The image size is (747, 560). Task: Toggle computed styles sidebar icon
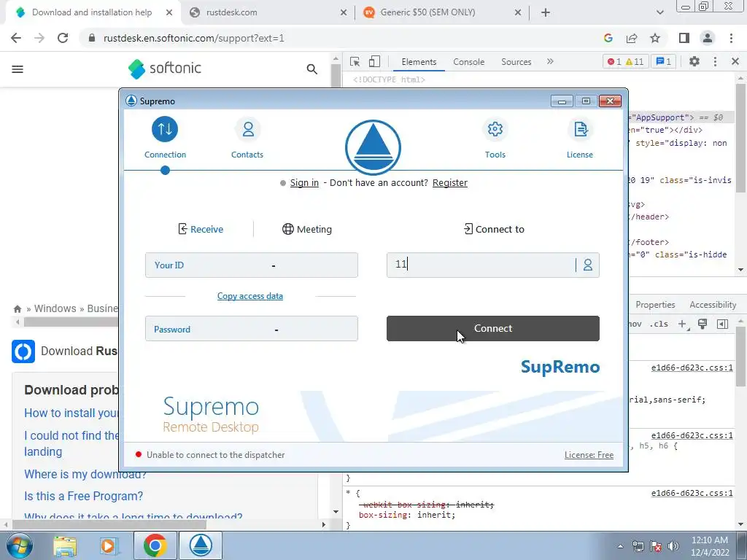tap(723, 324)
